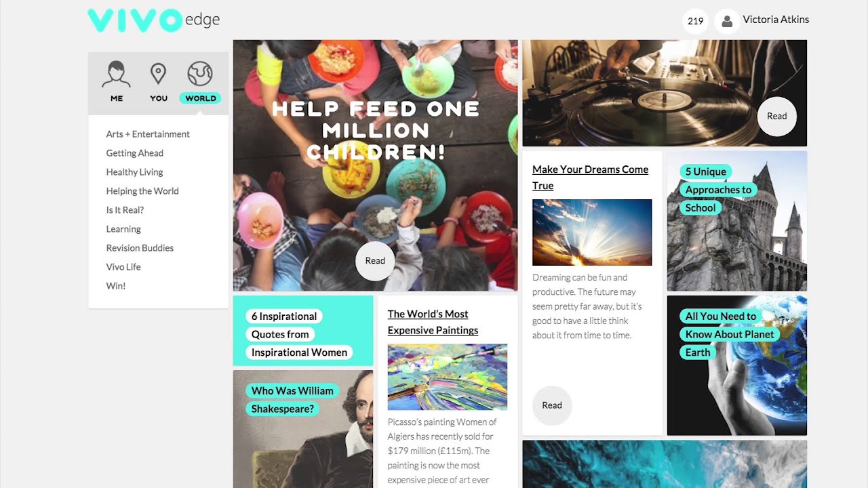
Task: Open All You Need to Know About Planet Earth tile
Action: tap(737, 365)
